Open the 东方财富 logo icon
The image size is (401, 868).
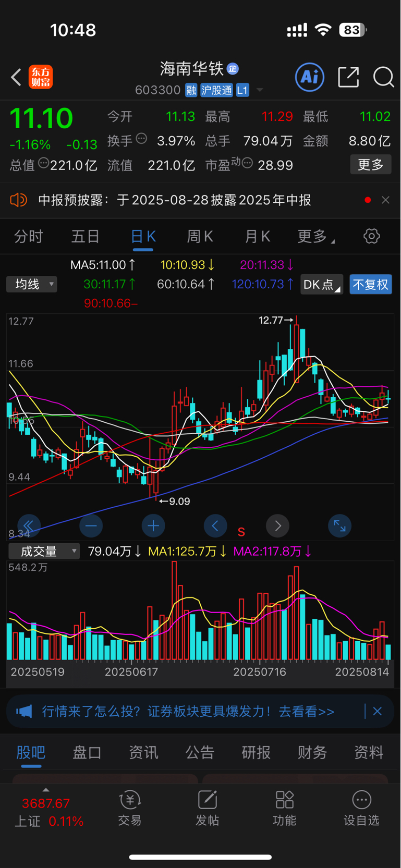[x=41, y=77]
